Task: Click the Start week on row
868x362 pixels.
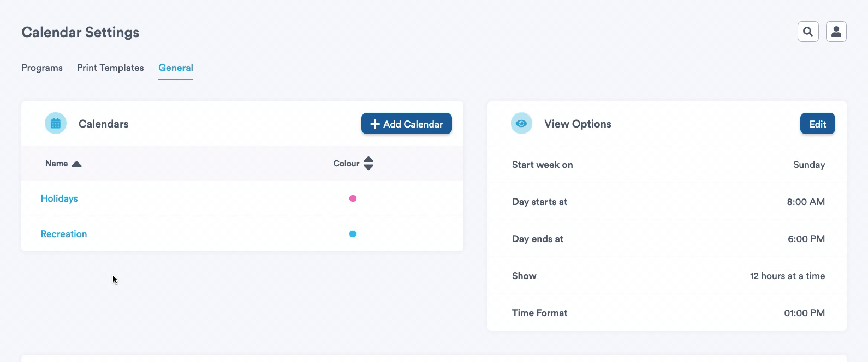Action: [x=667, y=165]
